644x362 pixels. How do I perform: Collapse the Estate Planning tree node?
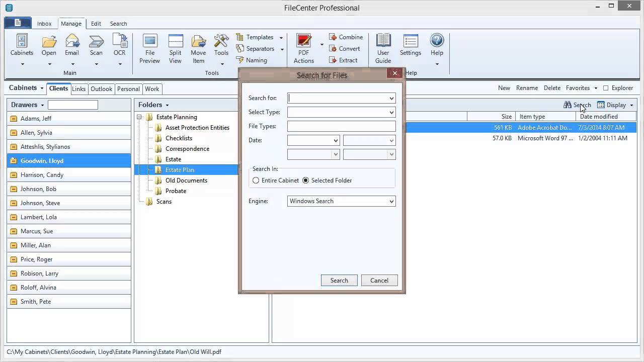click(140, 117)
